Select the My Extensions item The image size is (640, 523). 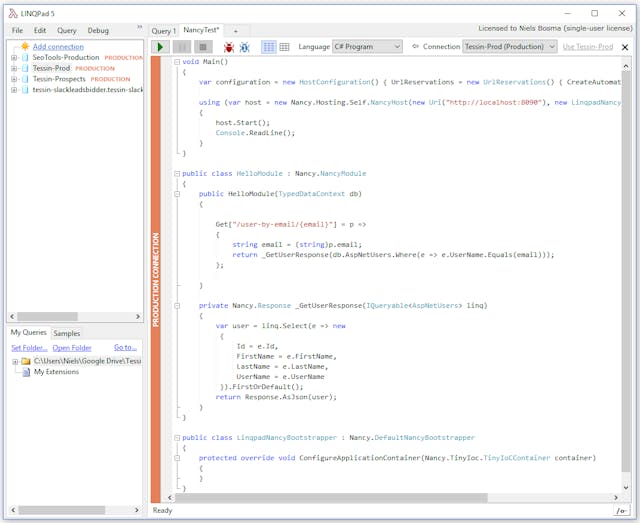[x=56, y=372]
